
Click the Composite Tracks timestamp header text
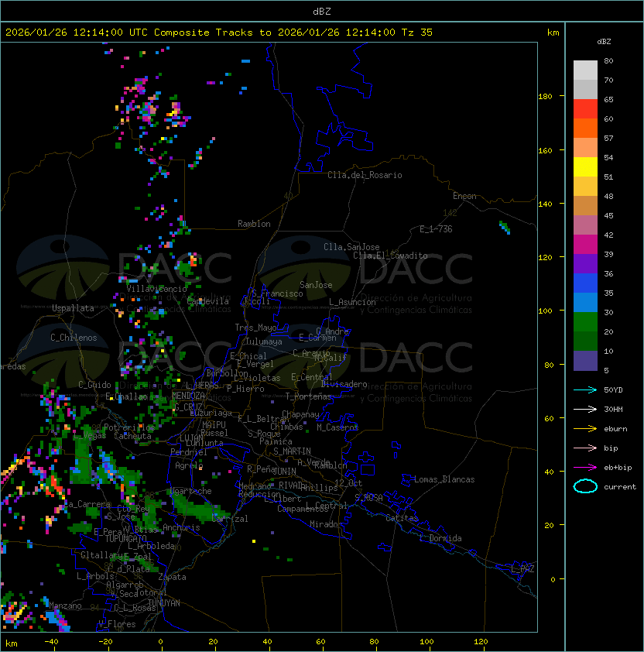(219, 33)
